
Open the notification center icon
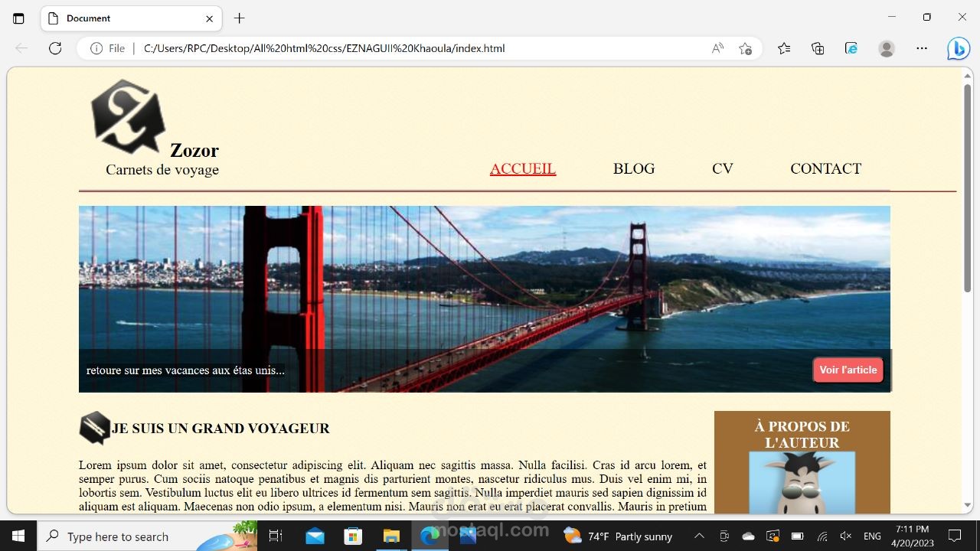pyautogui.click(x=955, y=536)
